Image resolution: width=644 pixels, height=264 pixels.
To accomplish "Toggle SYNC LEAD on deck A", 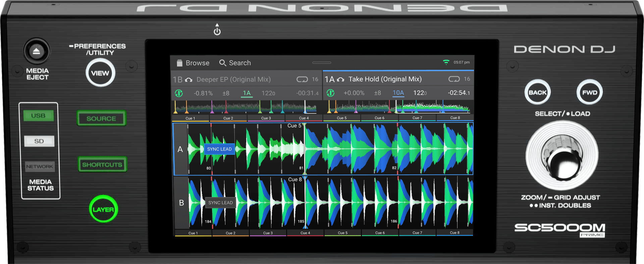I will coord(219,149).
